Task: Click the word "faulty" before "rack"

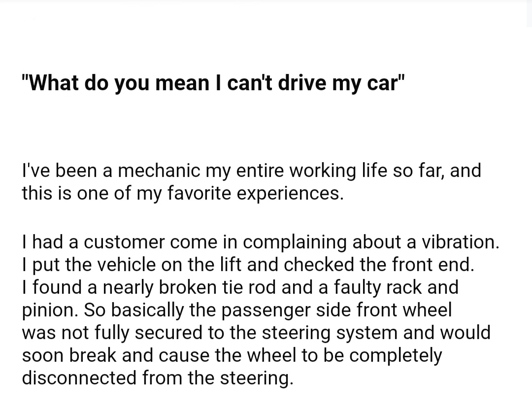Action: click(358, 287)
